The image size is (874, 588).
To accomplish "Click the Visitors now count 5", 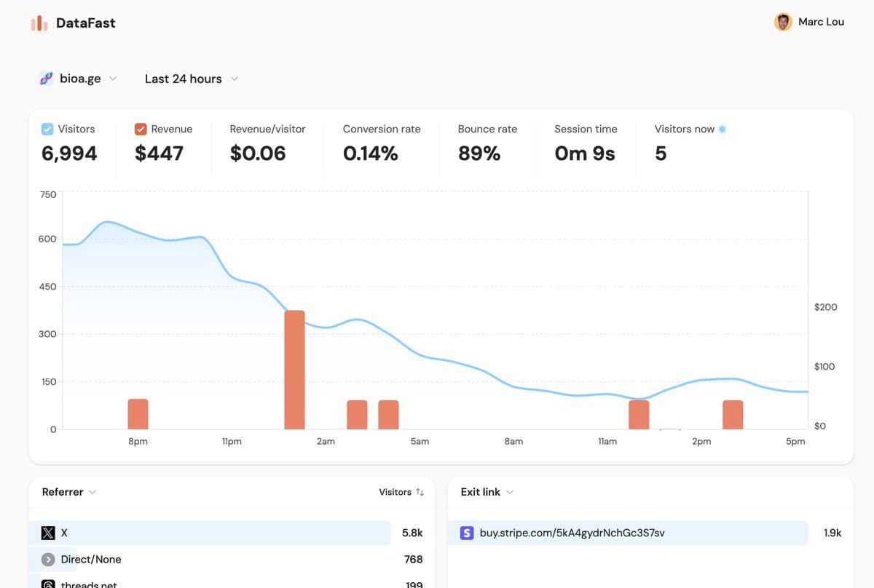I will point(661,154).
